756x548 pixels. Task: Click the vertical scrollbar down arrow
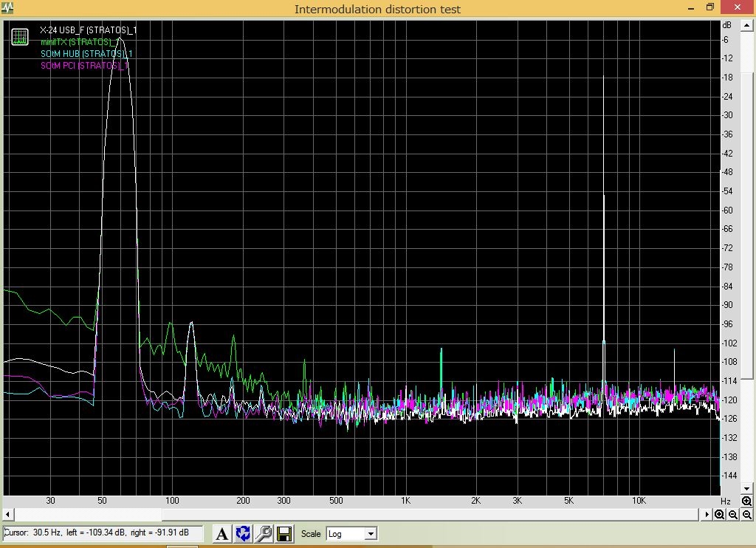[x=746, y=488]
